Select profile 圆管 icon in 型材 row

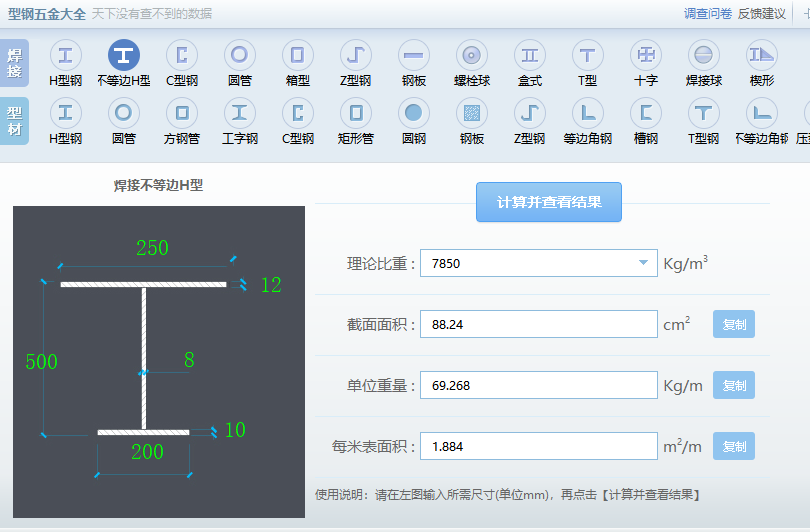pos(123,113)
